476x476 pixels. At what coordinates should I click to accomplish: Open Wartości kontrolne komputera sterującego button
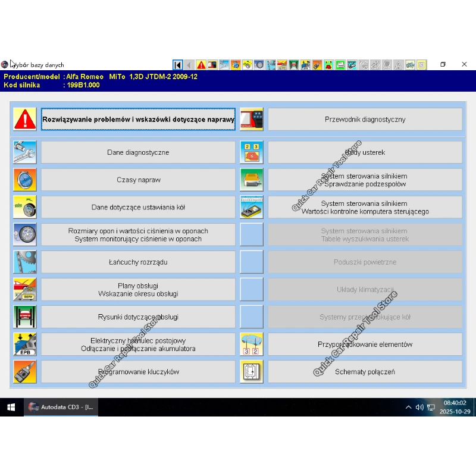365,207
